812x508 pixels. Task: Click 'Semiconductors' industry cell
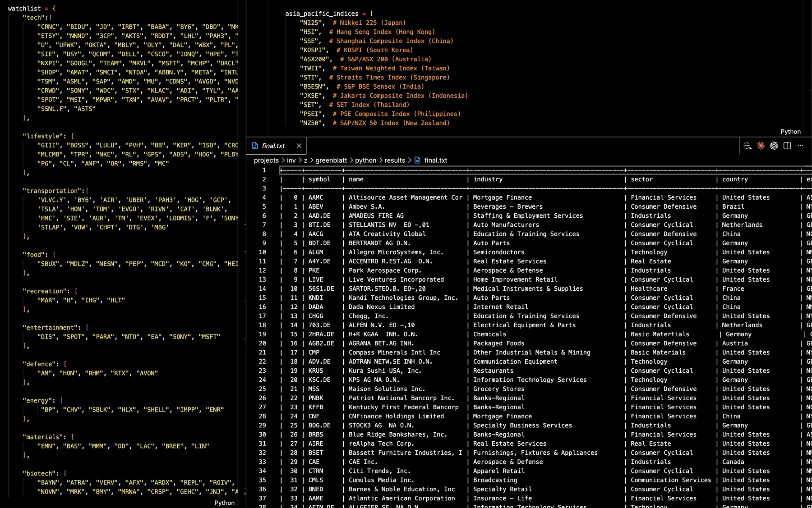499,252
